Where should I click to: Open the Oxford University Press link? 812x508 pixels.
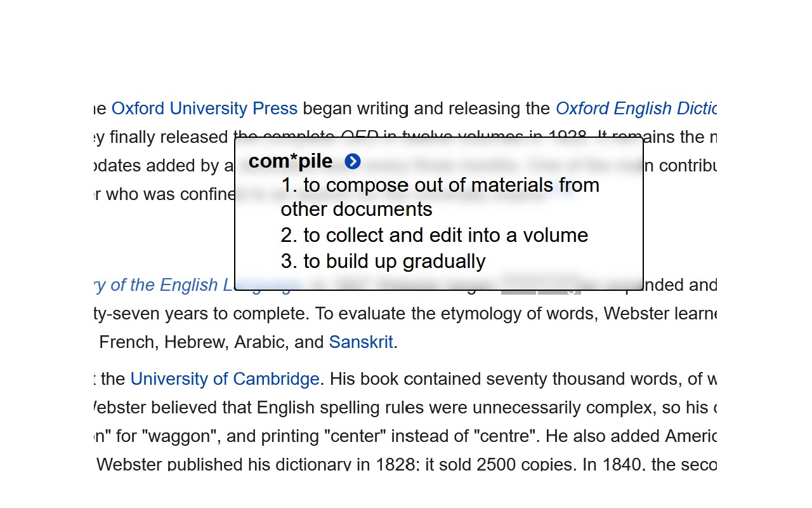pyautogui.click(x=204, y=109)
